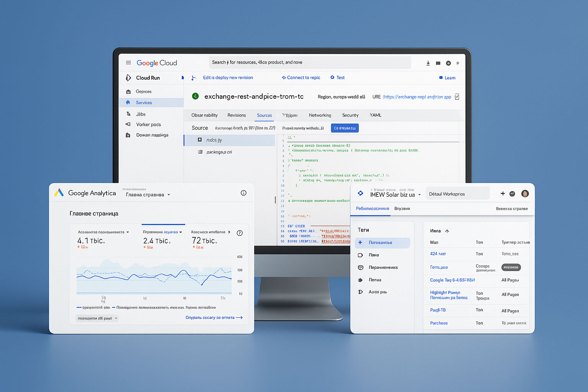Screen dimensions: 588x392
Task: Create a new item with the plus icon
Action: [x=503, y=193]
